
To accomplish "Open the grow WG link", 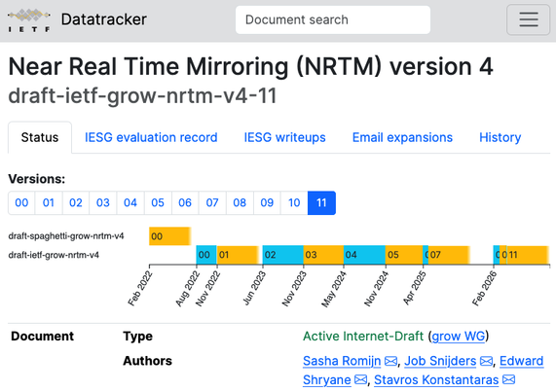I will [x=458, y=336].
